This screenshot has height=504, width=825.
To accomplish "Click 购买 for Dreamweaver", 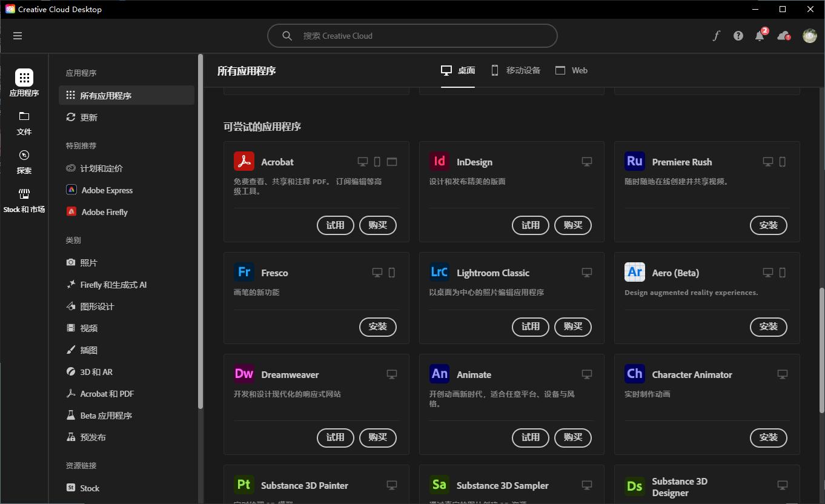I will pyautogui.click(x=377, y=437).
